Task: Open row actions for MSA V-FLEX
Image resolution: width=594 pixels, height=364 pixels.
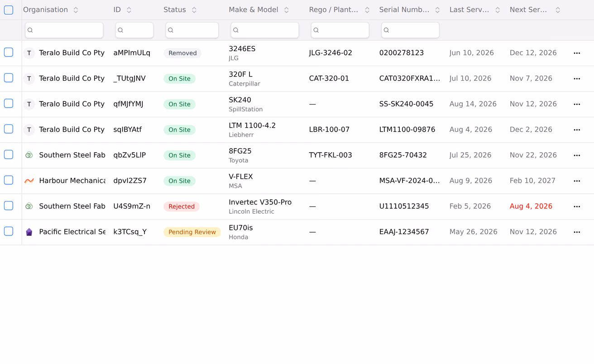Action: (577, 181)
